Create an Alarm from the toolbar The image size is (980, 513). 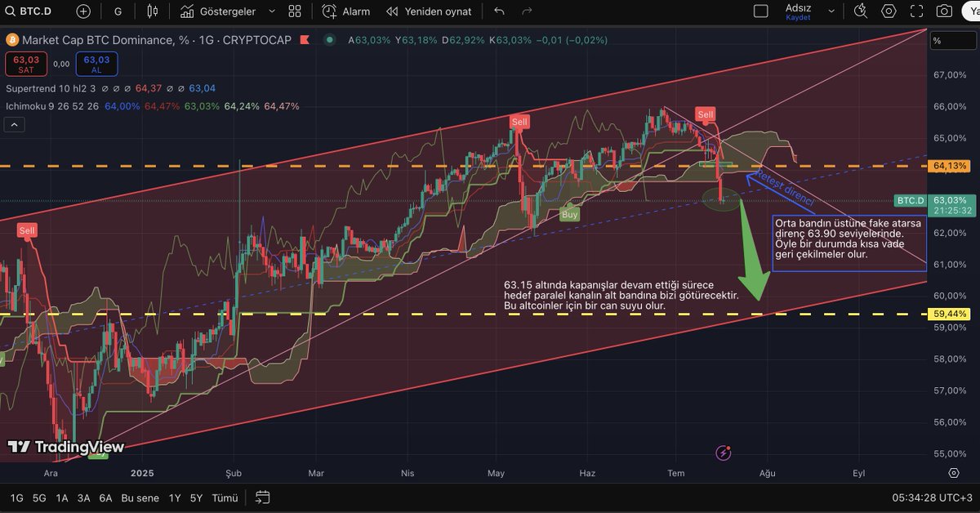(346, 11)
